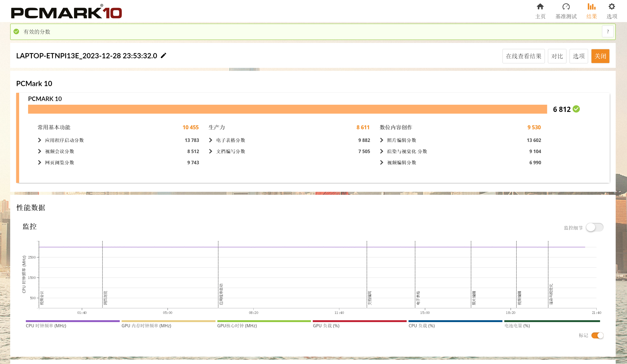The height and width of the screenshot is (364, 627).
Task: Click the 性能数据 section heading
Action: point(31,207)
